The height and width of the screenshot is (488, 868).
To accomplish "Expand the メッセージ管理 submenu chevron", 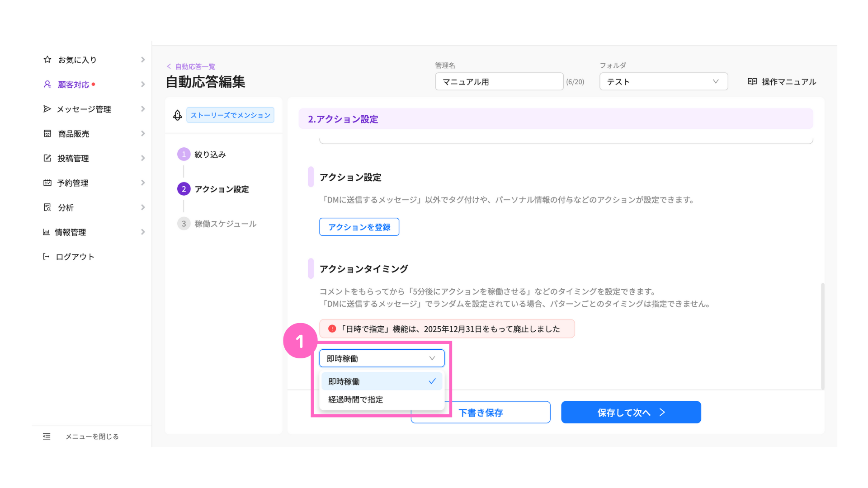I will 143,109.
